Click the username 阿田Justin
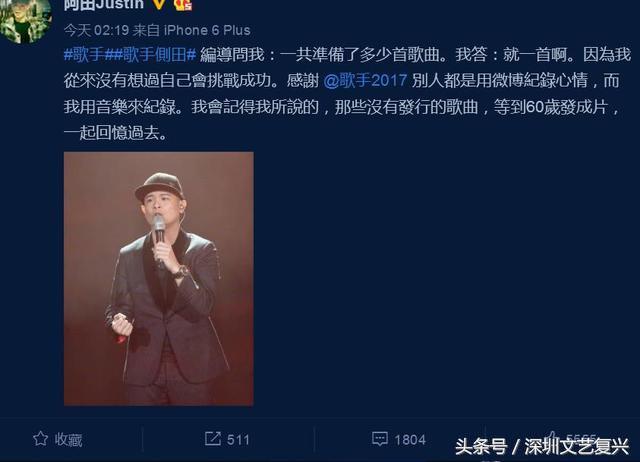This screenshot has height=462, width=640. click(x=104, y=4)
